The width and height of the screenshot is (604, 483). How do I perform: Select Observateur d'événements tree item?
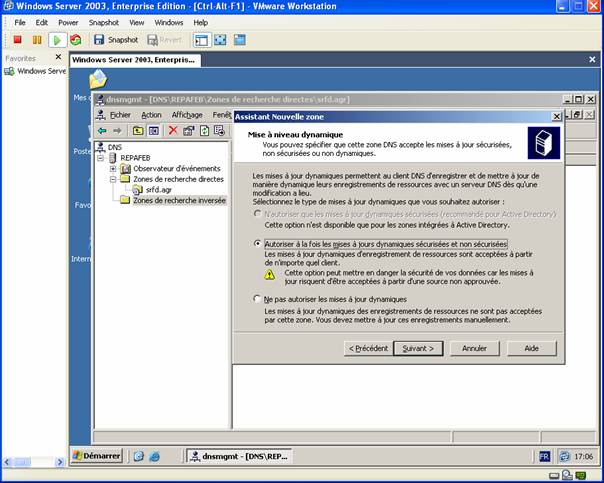pos(176,169)
